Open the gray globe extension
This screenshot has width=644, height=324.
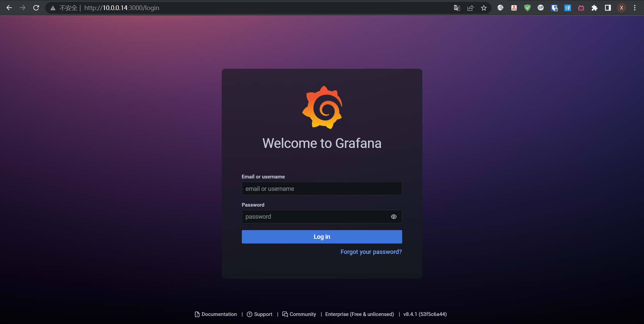point(500,8)
